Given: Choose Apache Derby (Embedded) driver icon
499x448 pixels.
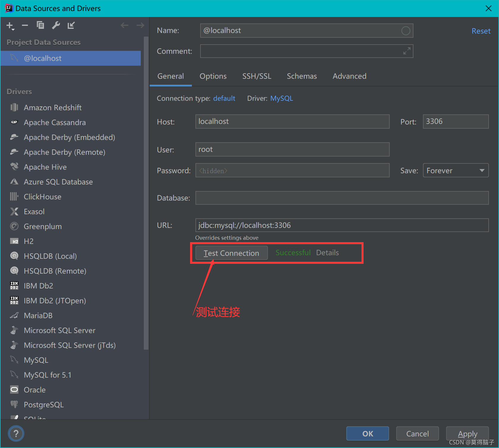Looking at the screenshot, I should pos(14,137).
